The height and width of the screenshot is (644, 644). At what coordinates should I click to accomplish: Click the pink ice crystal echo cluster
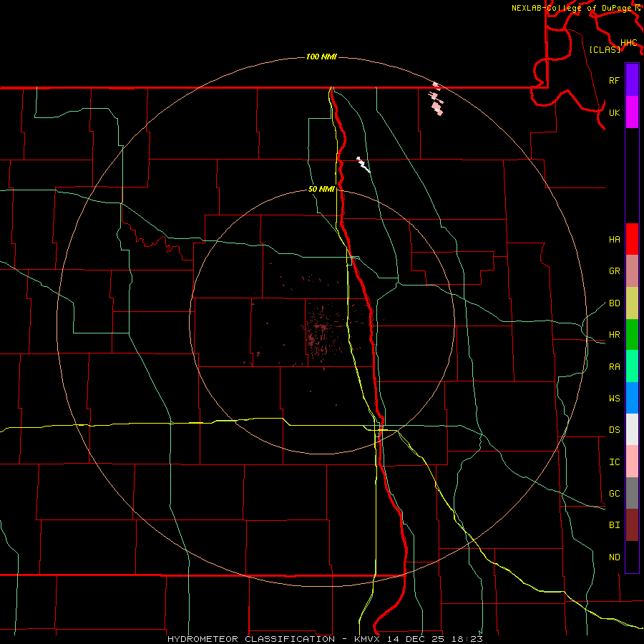coord(436,99)
